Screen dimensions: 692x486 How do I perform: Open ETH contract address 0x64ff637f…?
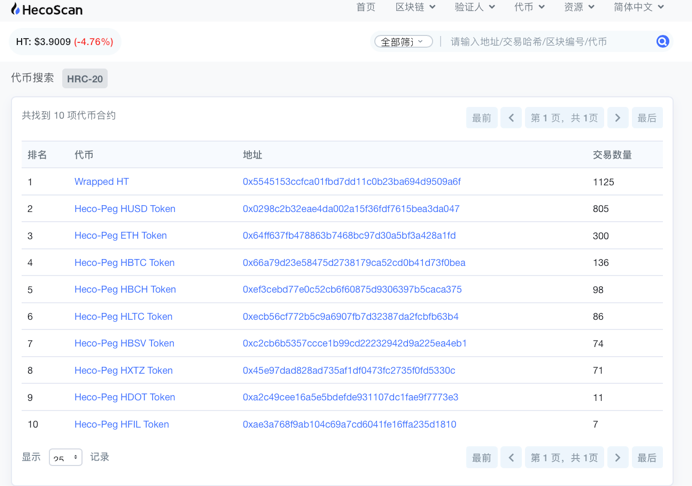(349, 235)
